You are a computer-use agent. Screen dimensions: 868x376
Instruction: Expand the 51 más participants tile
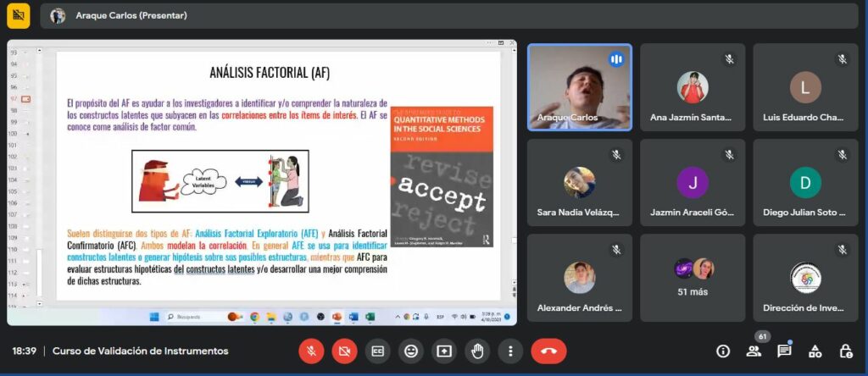693,278
